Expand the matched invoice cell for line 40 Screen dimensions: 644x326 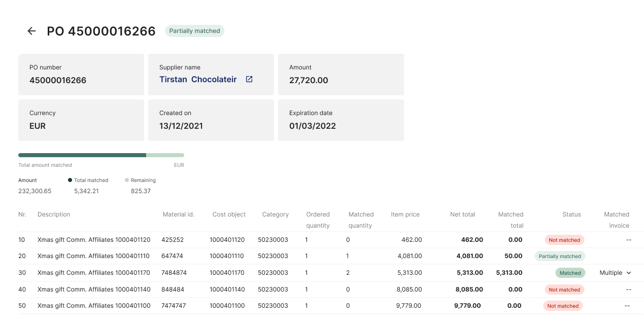tap(628, 289)
